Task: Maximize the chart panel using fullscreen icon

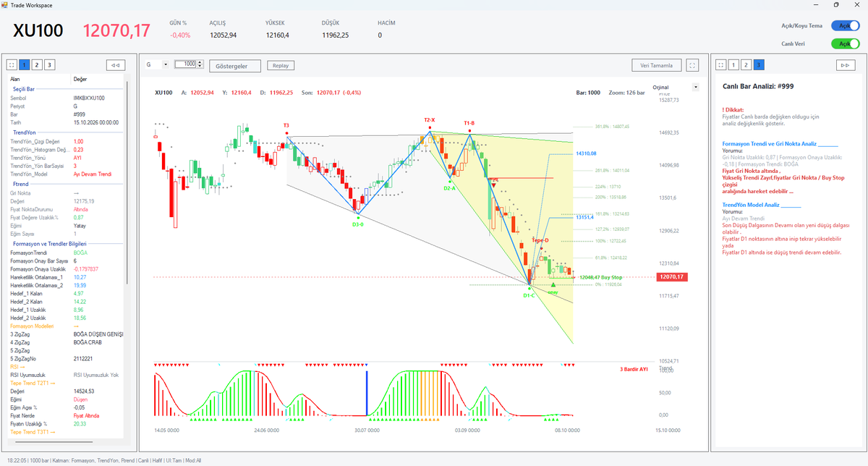Action: coord(693,65)
